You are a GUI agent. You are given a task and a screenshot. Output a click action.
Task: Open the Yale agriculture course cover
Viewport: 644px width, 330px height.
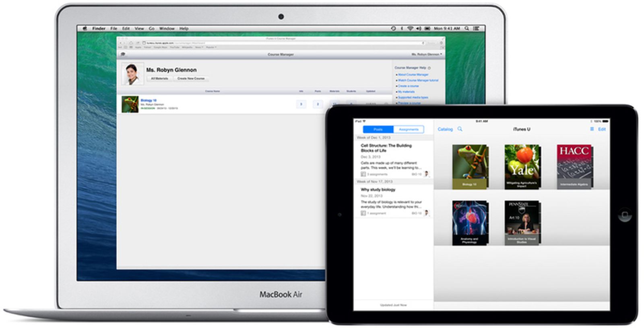tap(522, 166)
